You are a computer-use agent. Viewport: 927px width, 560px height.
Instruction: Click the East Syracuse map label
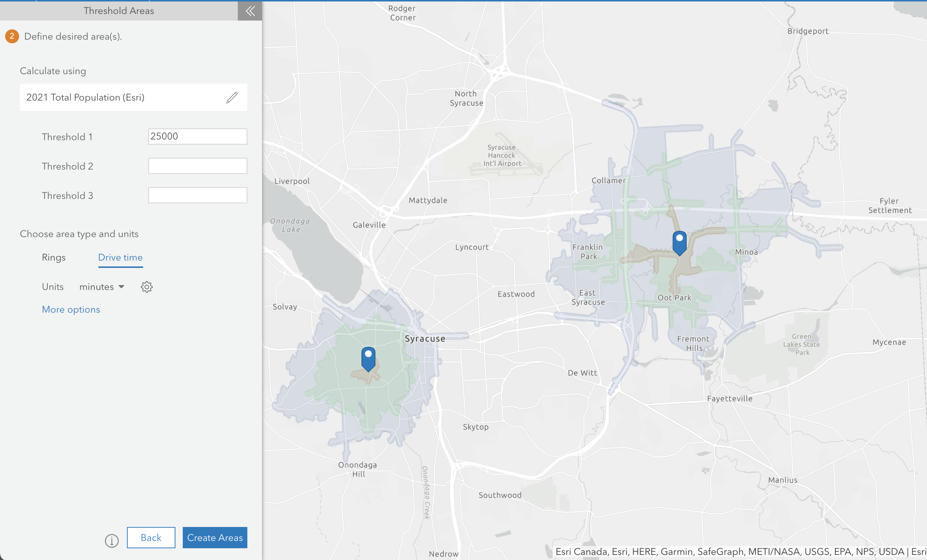coord(588,297)
